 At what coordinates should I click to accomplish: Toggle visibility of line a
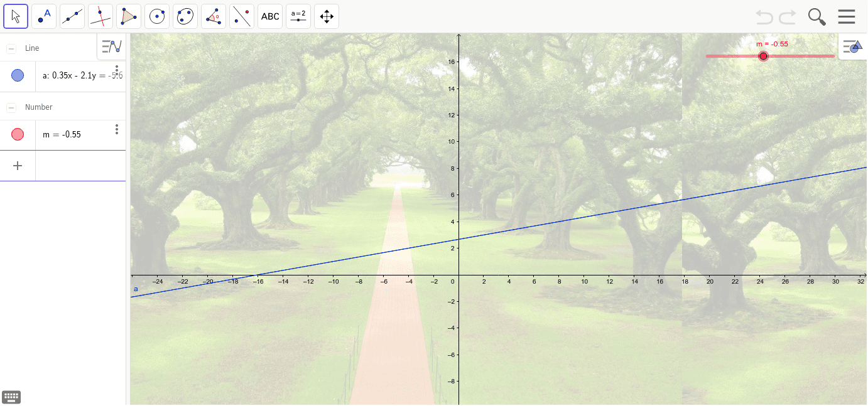18,75
